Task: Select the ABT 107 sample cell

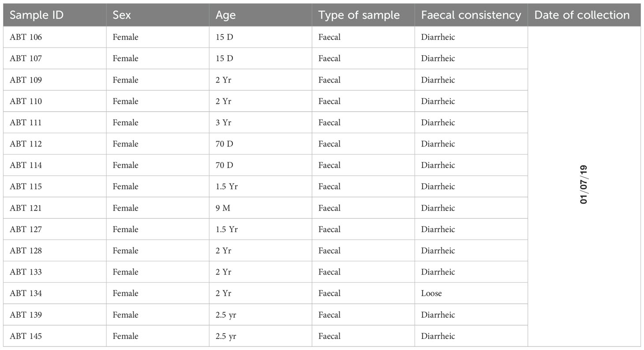Action: pyautogui.click(x=55, y=58)
